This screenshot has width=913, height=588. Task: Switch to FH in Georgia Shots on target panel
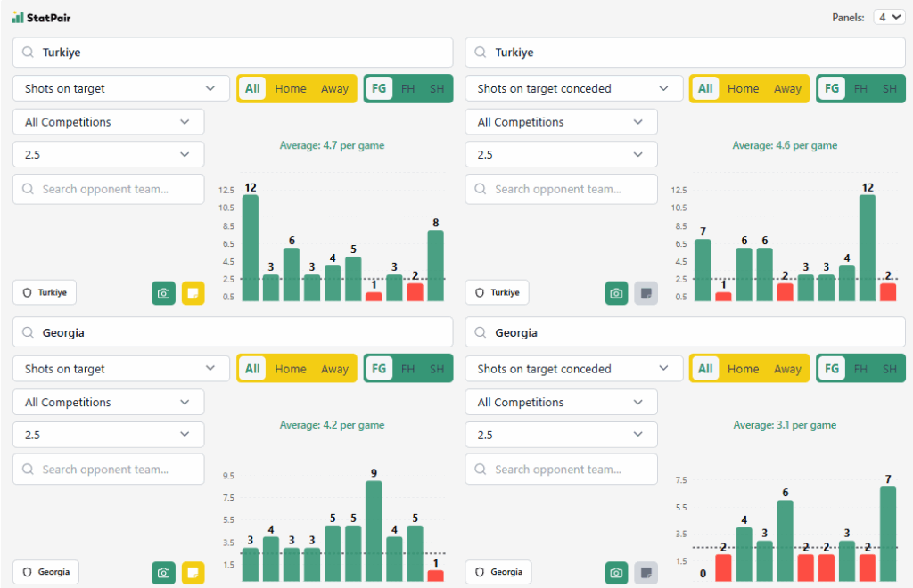pyautogui.click(x=407, y=369)
